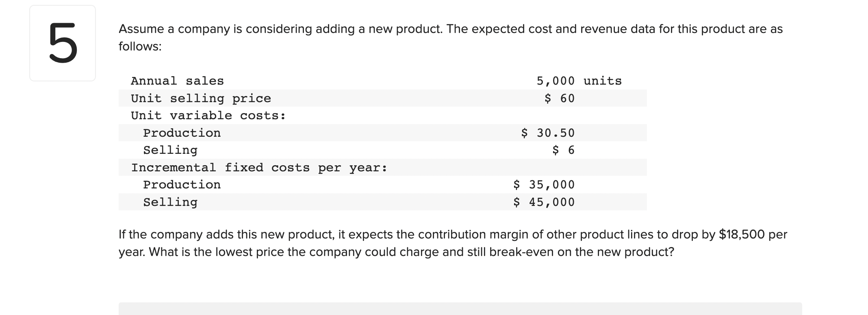Select the Annual sales row label
The image size is (868, 315).
point(177,81)
